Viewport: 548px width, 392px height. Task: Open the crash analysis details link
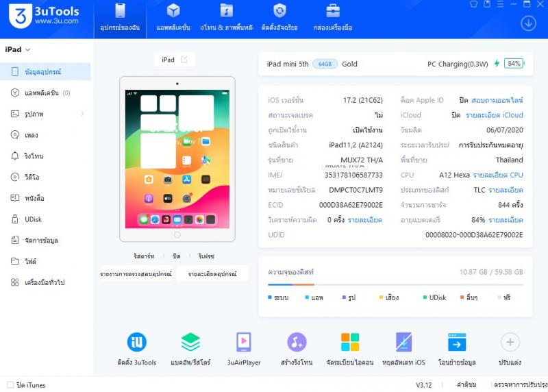click(x=365, y=220)
